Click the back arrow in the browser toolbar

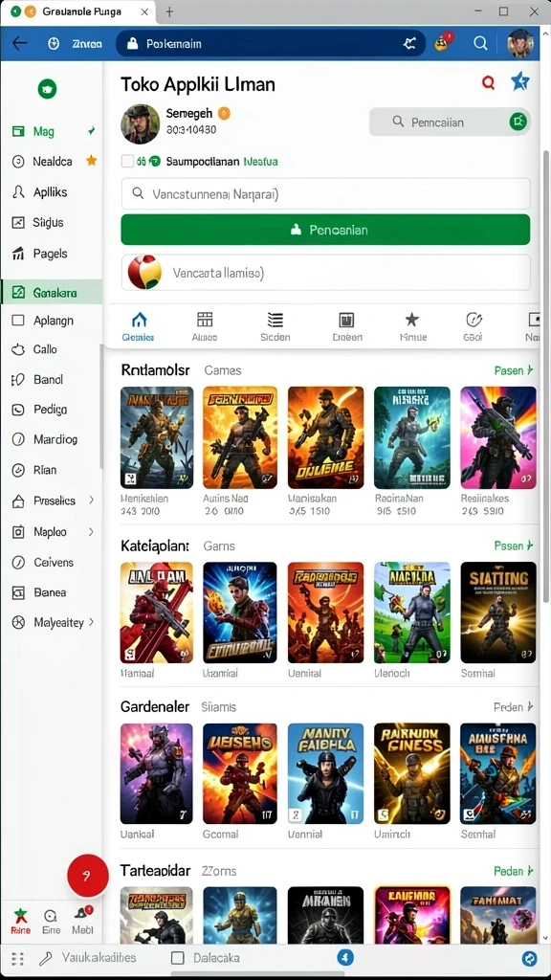pos(20,43)
